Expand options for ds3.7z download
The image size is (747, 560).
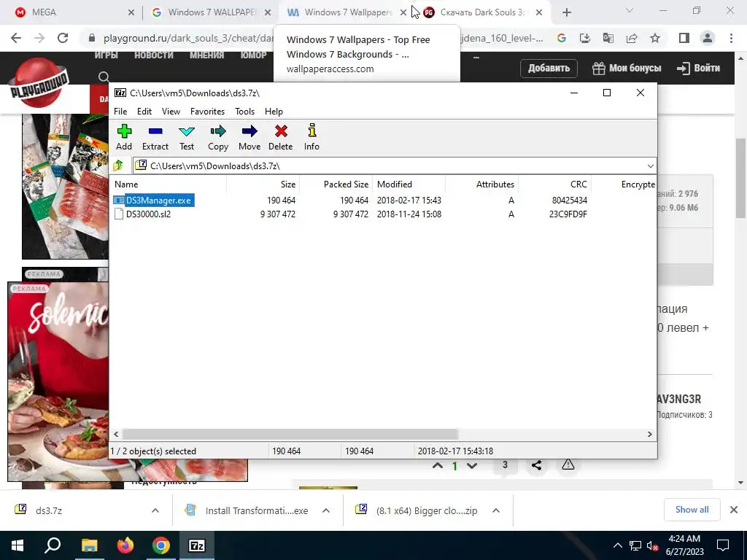coord(155,510)
